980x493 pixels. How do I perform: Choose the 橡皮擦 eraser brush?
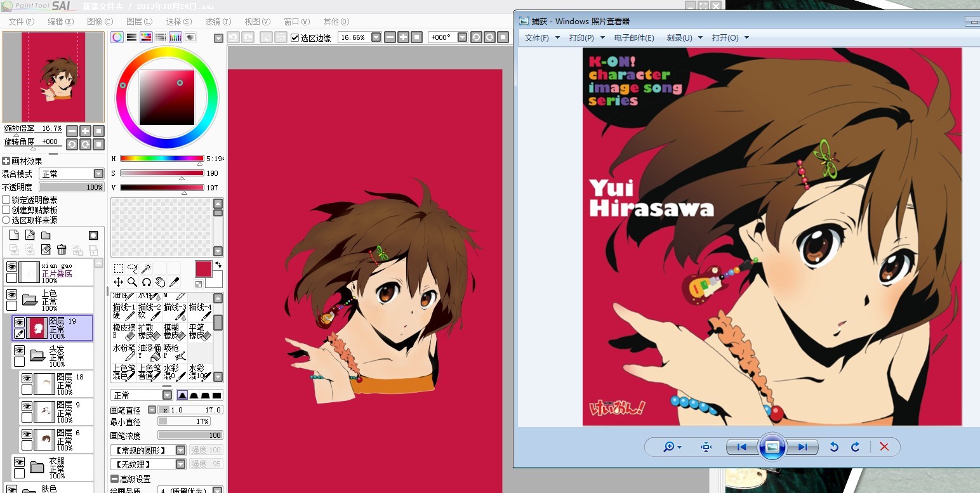(124, 331)
